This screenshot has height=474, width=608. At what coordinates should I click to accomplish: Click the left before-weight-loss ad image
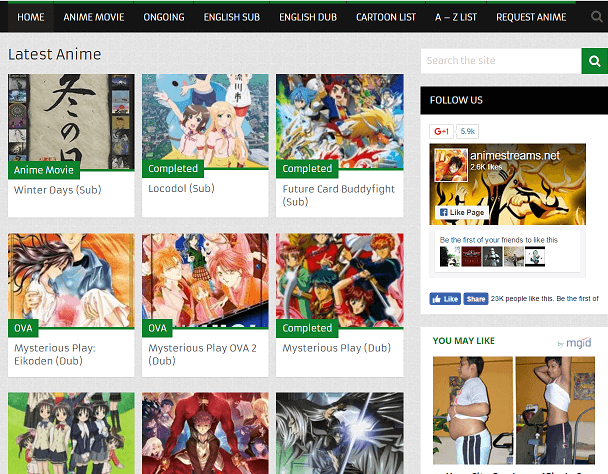[473, 410]
